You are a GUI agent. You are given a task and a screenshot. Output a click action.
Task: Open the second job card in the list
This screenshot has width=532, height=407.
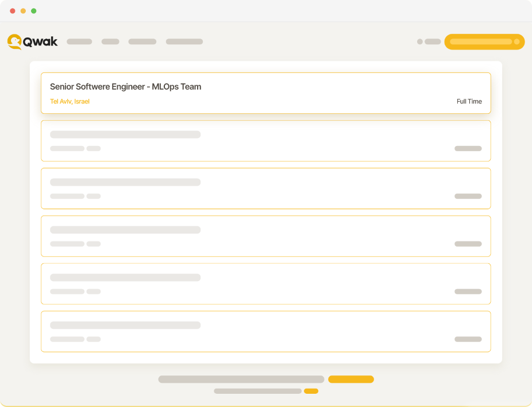coord(265,141)
